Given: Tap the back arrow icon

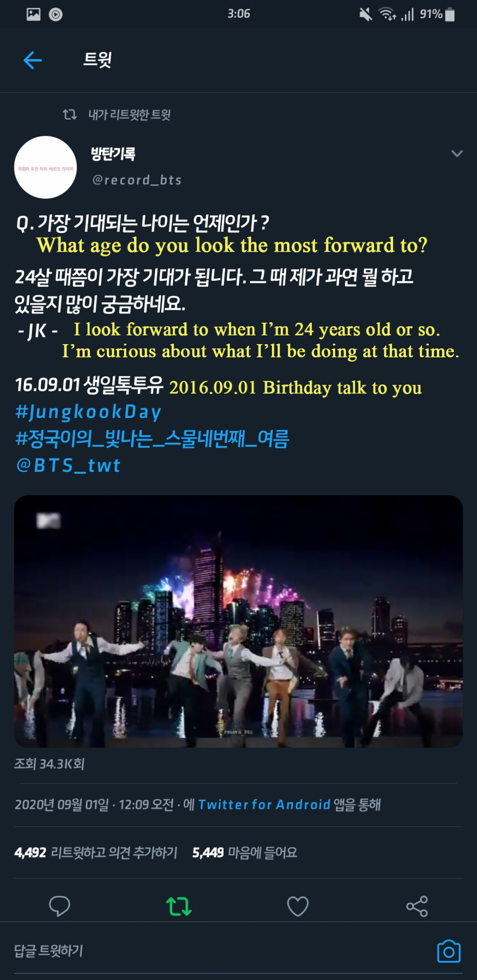Looking at the screenshot, I should pos(33,61).
